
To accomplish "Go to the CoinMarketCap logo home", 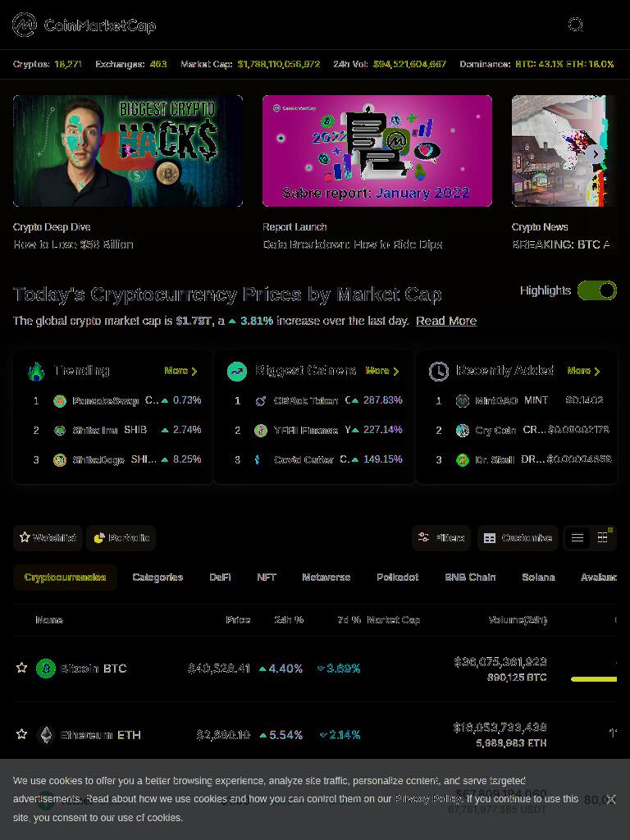I will pyautogui.click(x=84, y=25).
